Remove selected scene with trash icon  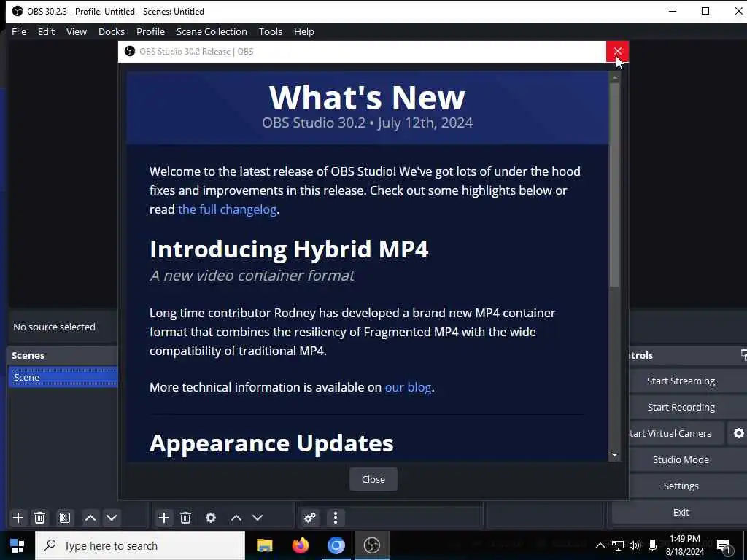(40, 518)
